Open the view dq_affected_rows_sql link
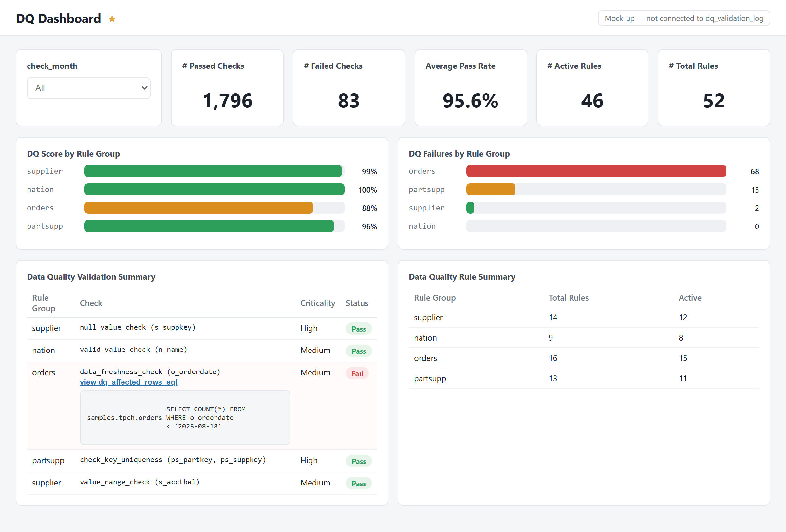The width and height of the screenshot is (786, 532). point(128,382)
